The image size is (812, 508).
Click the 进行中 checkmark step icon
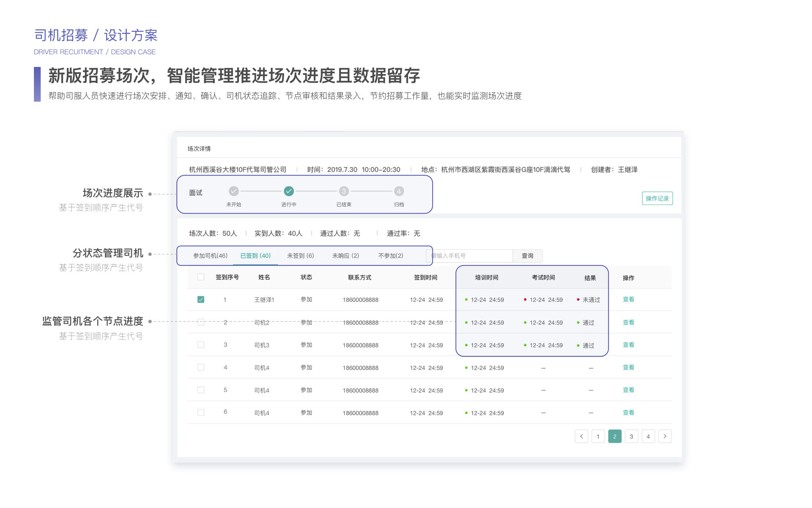tap(288, 191)
